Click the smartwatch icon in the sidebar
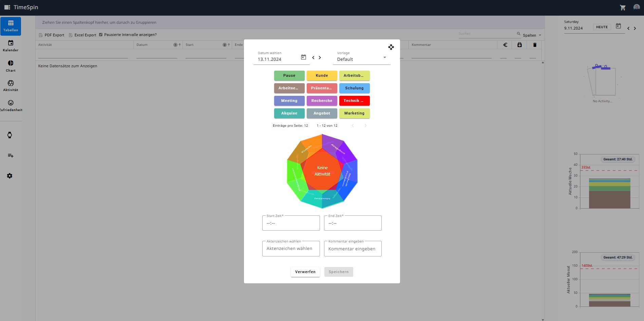The image size is (644, 321). 10,135
